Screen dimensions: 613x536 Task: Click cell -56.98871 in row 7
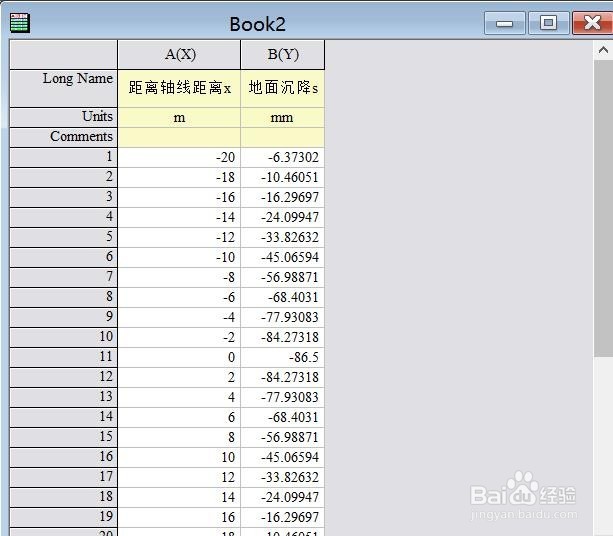(x=283, y=277)
